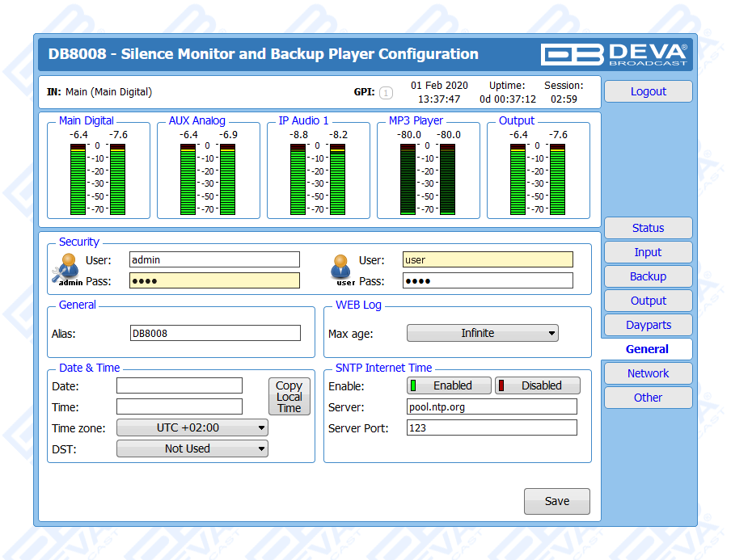This screenshot has width=731, height=560.
Task: Click the DEVA Broadcast logo
Action: point(616,54)
